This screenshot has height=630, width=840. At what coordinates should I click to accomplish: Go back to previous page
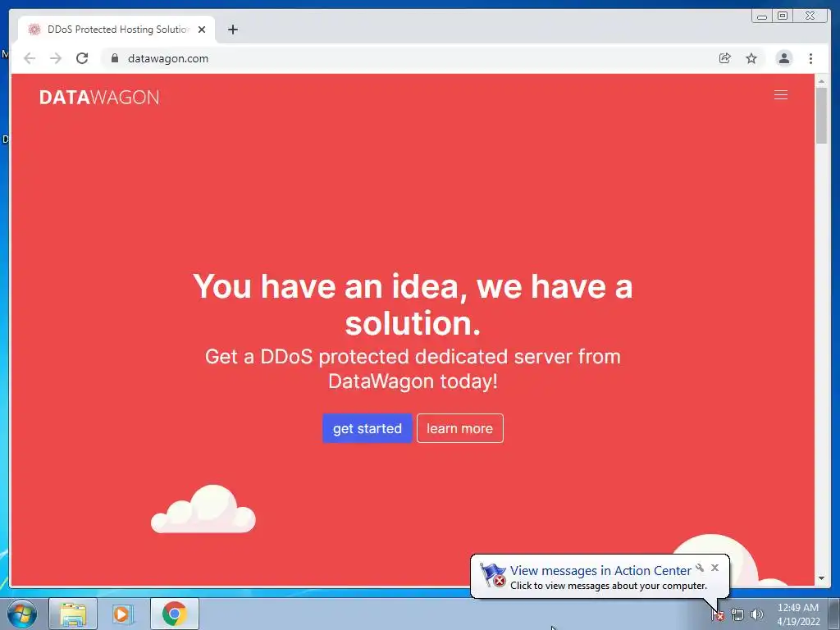pyautogui.click(x=30, y=58)
